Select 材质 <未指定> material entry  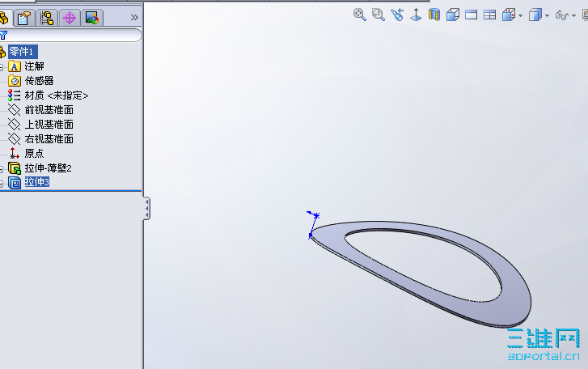(x=57, y=95)
